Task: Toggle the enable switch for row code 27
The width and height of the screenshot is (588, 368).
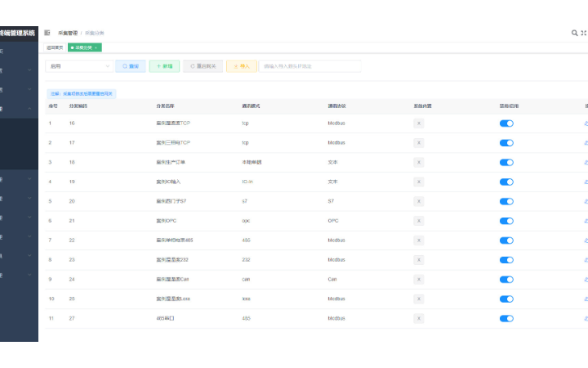Action: point(506,318)
